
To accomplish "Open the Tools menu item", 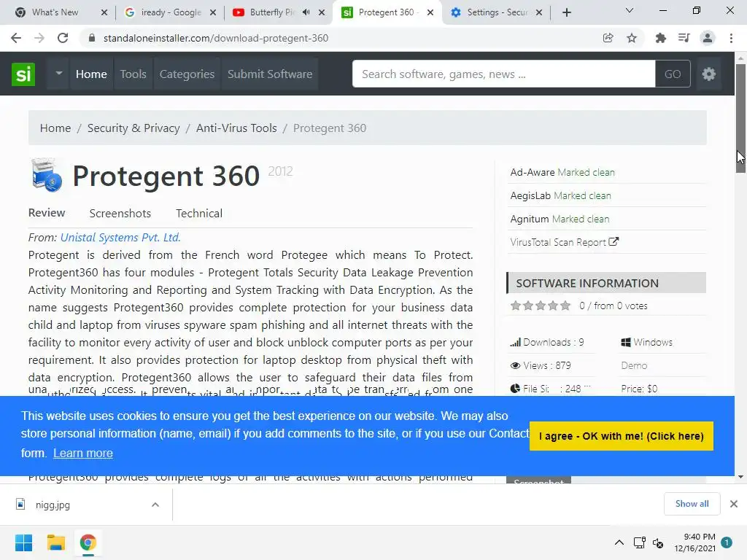I will coord(133,74).
